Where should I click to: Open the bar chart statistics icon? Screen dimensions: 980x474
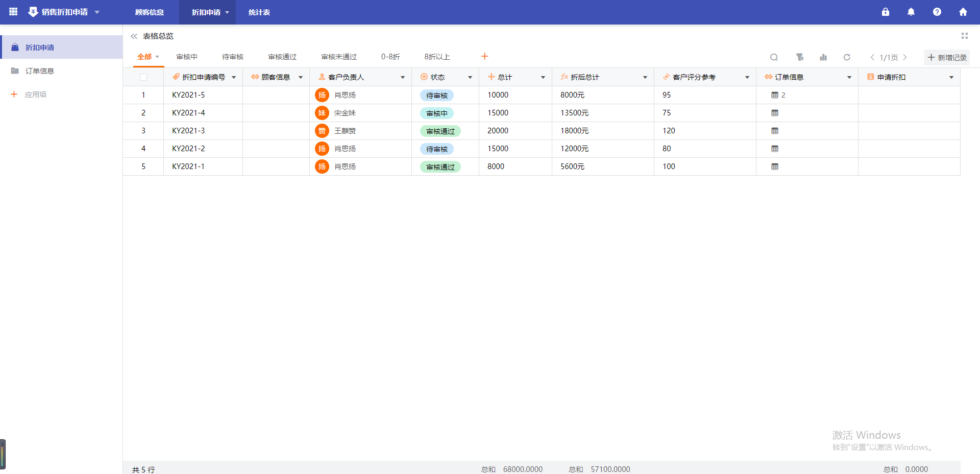823,57
